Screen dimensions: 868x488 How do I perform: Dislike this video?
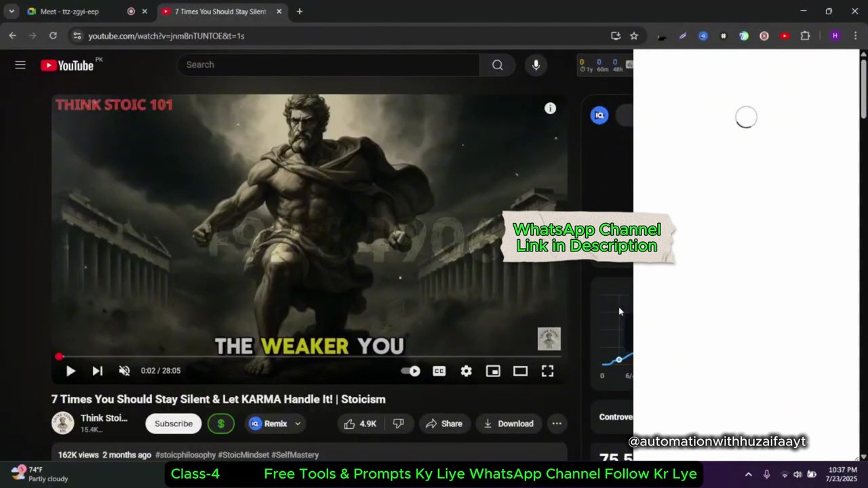tap(399, 424)
